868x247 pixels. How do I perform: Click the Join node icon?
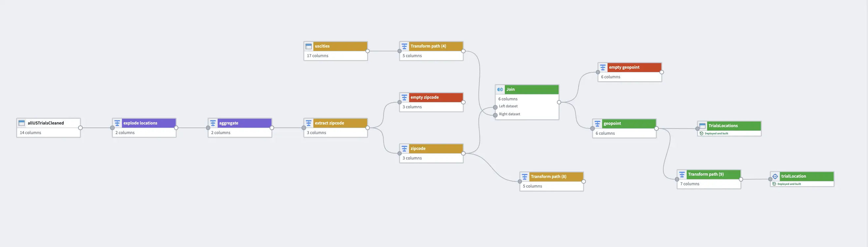[x=500, y=89]
